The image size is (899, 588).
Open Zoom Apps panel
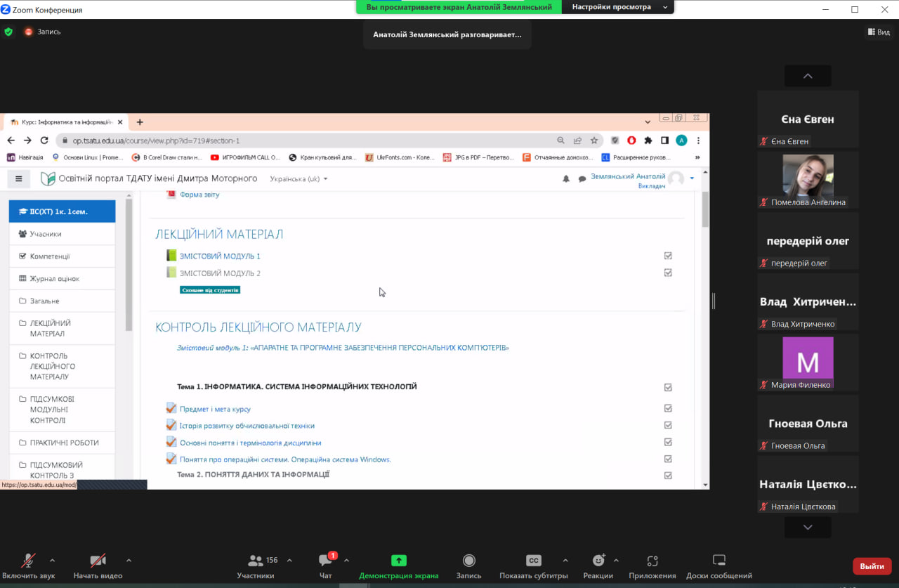652,561
